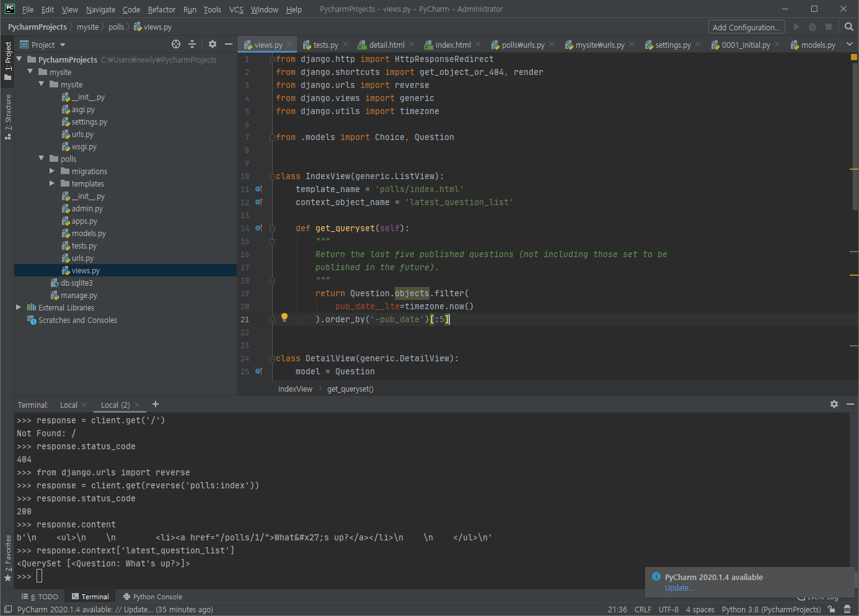
Task: Expand the migrations folder
Action: (x=52, y=171)
